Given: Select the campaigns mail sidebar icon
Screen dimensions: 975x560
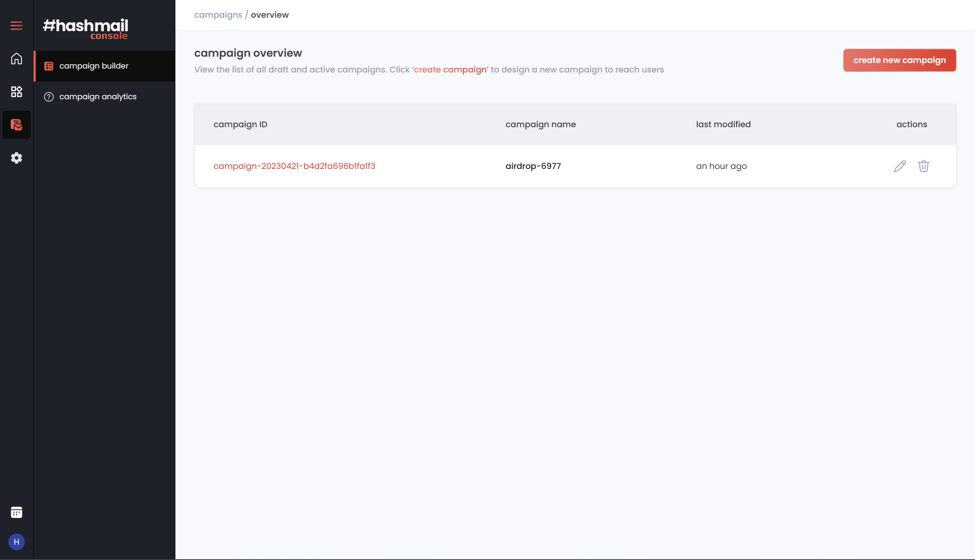Looking at the screenshot, I should tap(16, 125).
